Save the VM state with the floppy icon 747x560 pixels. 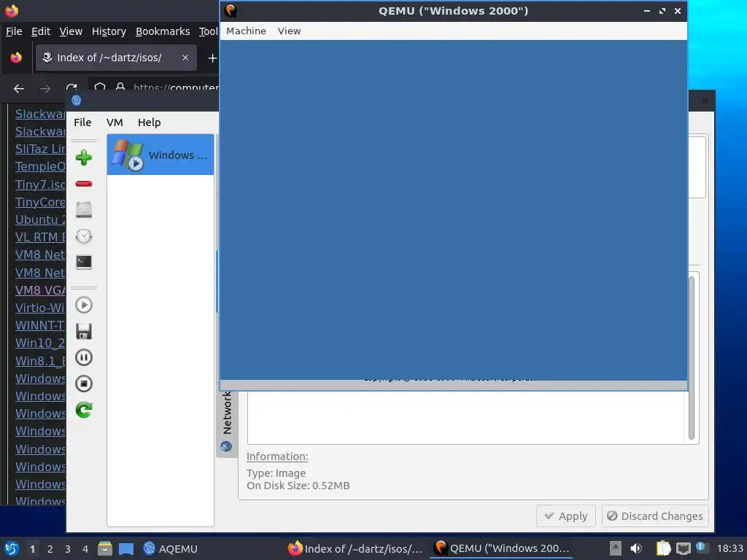[84, 332]
